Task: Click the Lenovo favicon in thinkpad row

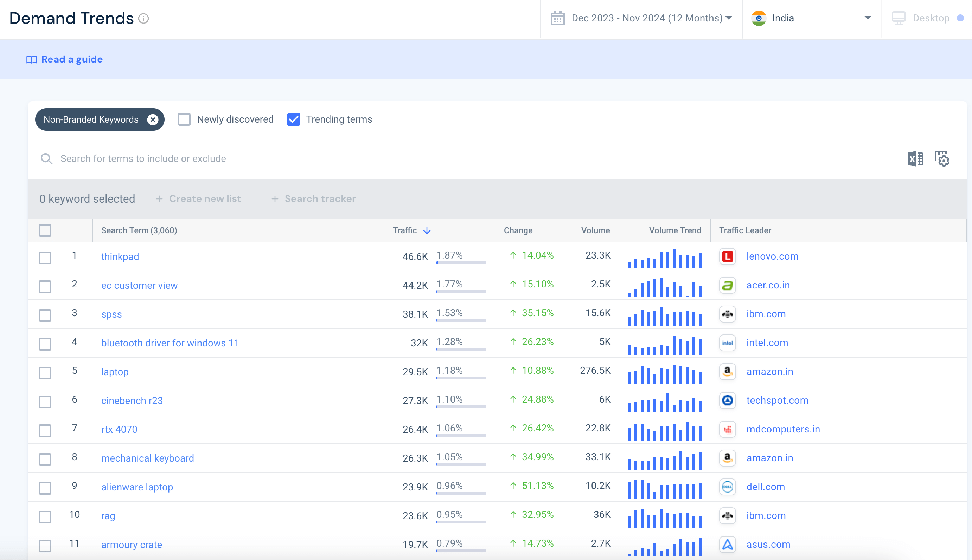Action: coord(727,256)
